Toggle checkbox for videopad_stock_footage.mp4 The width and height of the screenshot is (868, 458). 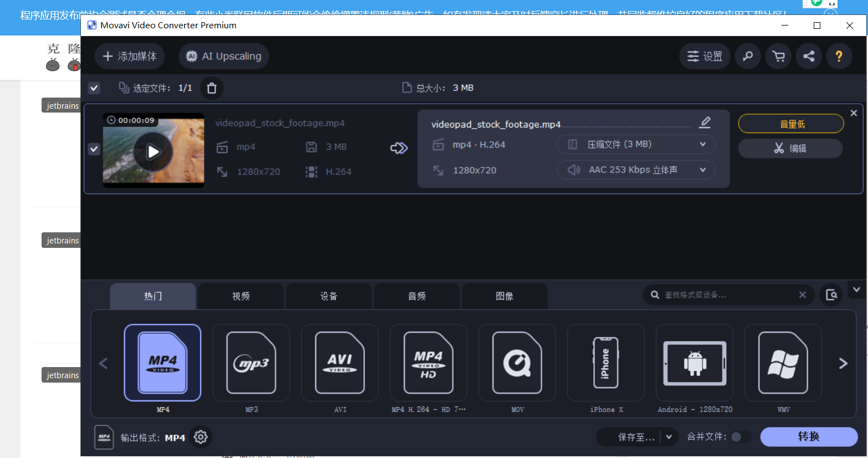[94, 149]
